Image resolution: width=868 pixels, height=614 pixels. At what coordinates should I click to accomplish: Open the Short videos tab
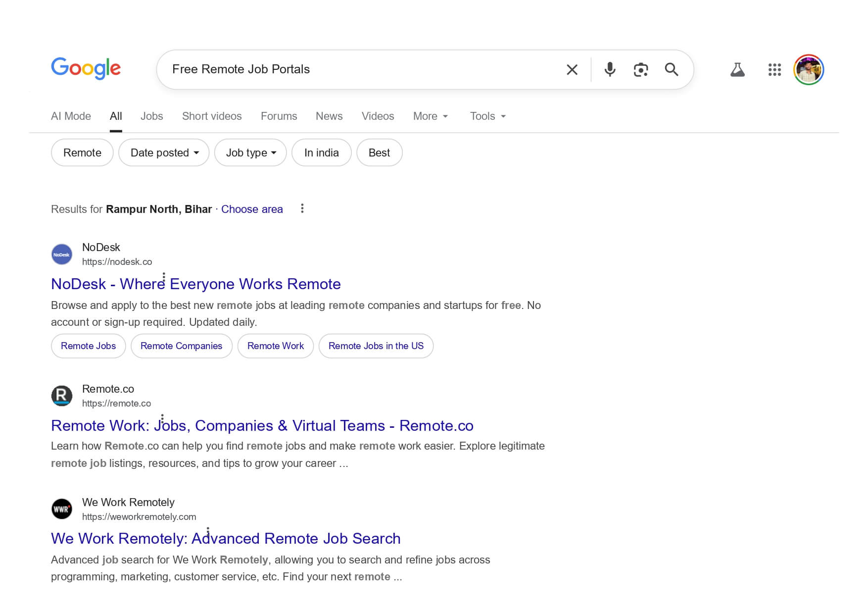click(212, 116)
